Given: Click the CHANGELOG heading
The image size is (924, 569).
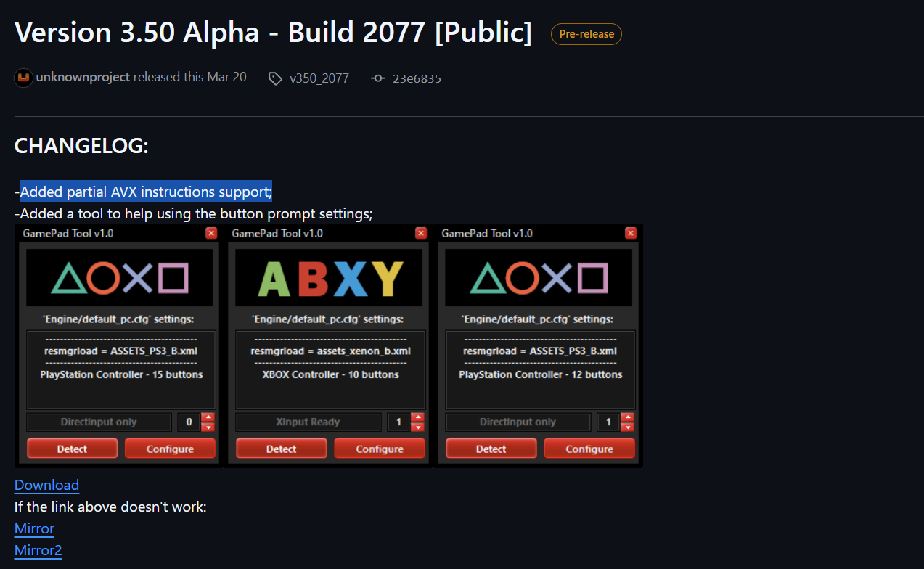Looking at the screenshot, I should (81, 146).
